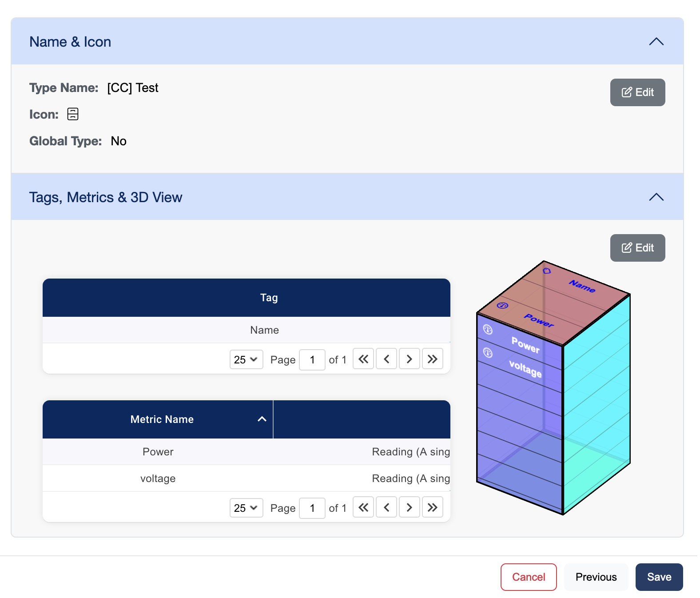Screen dimensions: 700x598
Task: Open Metric table page size dropdown
Action: [x=246, y=508]
